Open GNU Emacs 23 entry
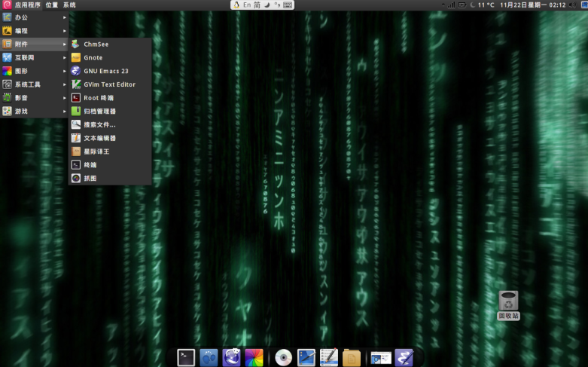Viewport: 588px width, 367px height. pyautogui.click(x=110, y=71)
